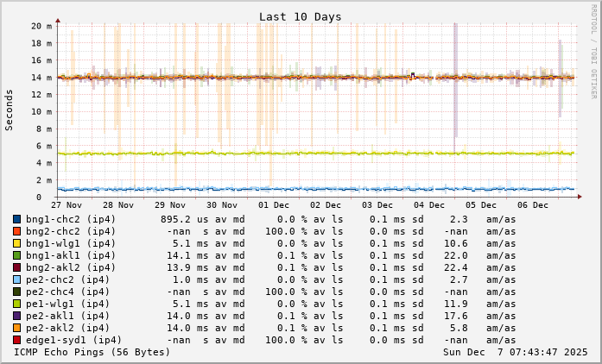
Task: Click the green bng1-akl1 legend swatch
Action: 16,255
